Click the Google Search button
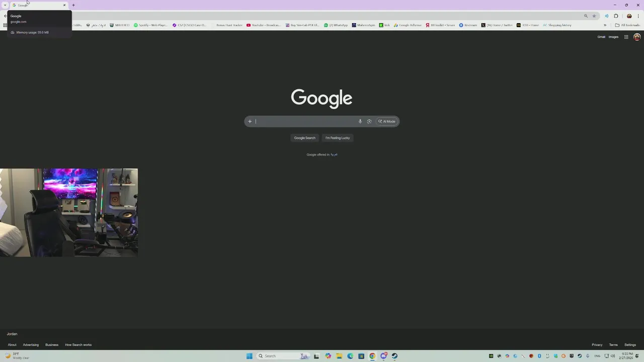 [305, 138]
